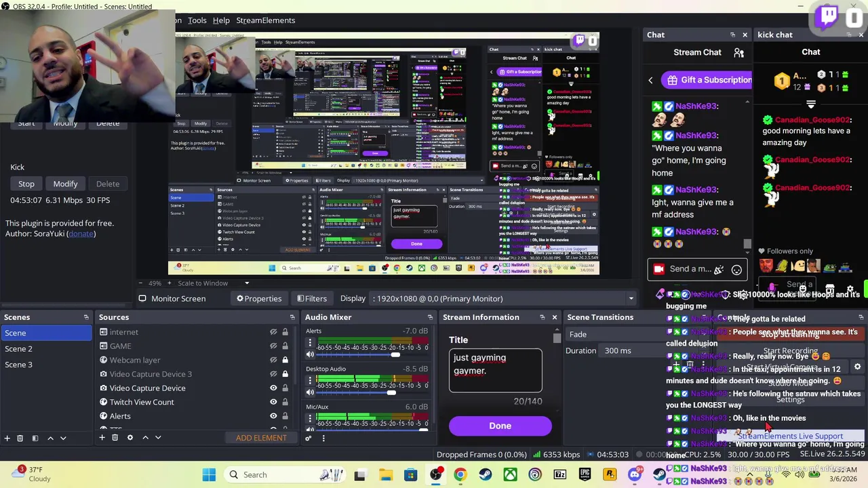Mute the Desktop Audio channel
The image size is (868, 488).
click(x=310, y=392)
